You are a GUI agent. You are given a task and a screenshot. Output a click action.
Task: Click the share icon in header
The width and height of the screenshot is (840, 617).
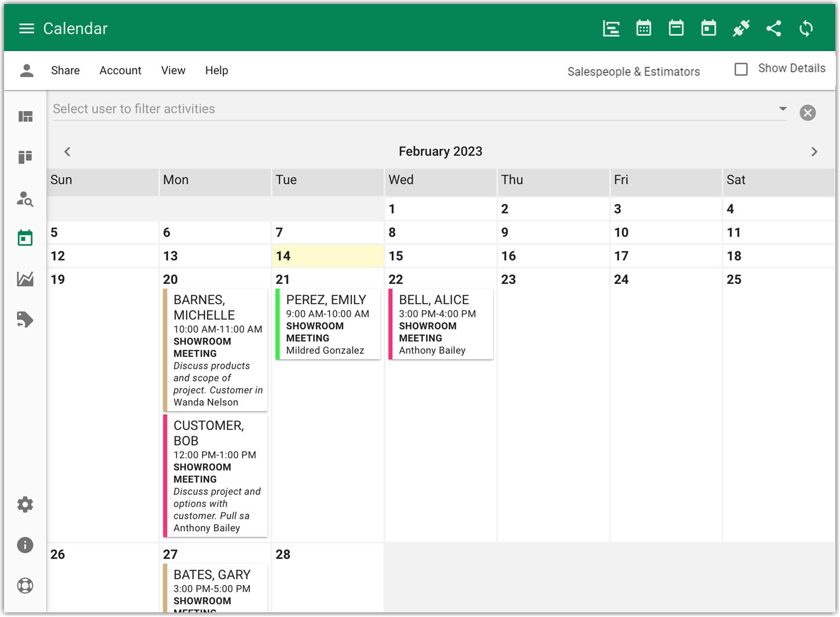click(773, 28)
